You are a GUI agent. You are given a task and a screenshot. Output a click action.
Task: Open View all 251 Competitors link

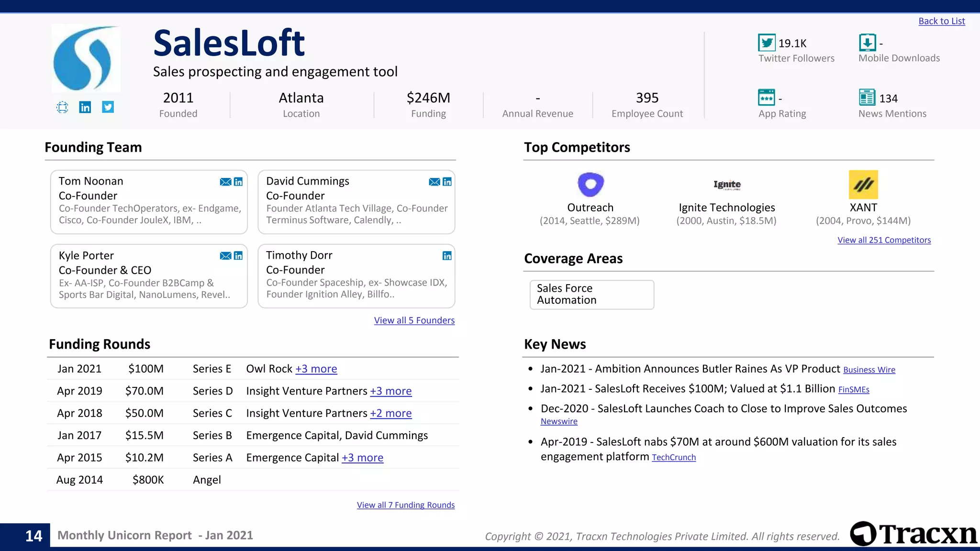tap(884, 240)
